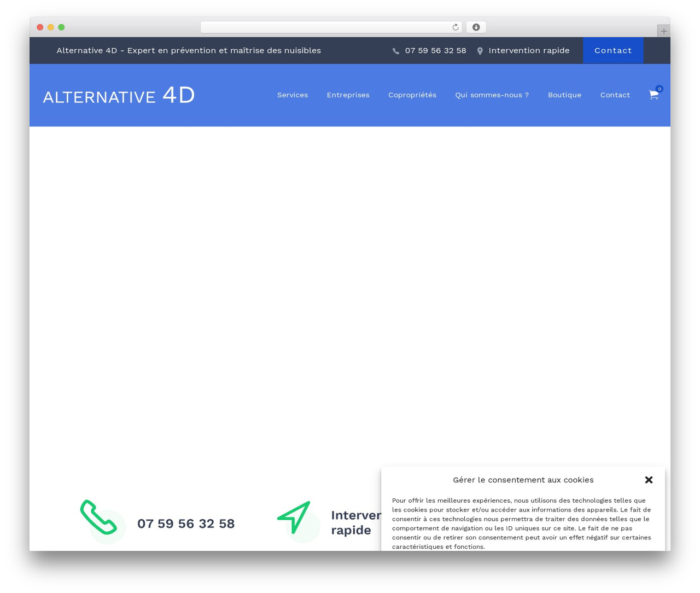Open a new browser tab
700x593 pixels.
[x=664, y=31]
